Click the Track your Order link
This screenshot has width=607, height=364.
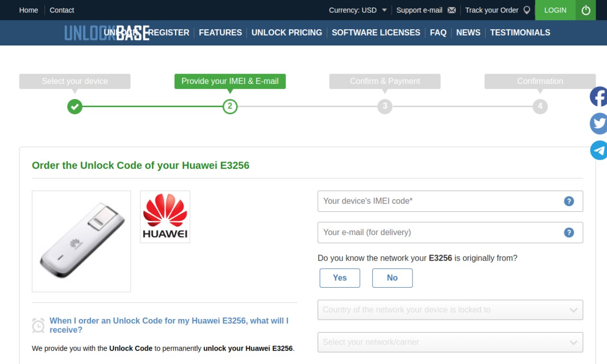[492, 10]
